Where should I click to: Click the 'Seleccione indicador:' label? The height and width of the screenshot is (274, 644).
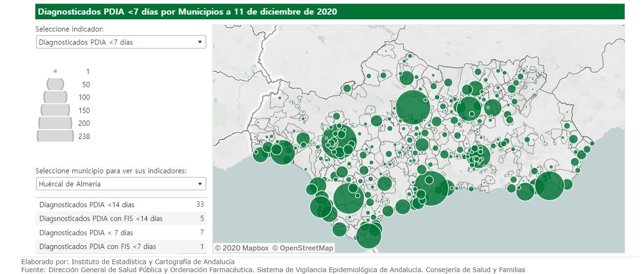(x=70, y=29)
